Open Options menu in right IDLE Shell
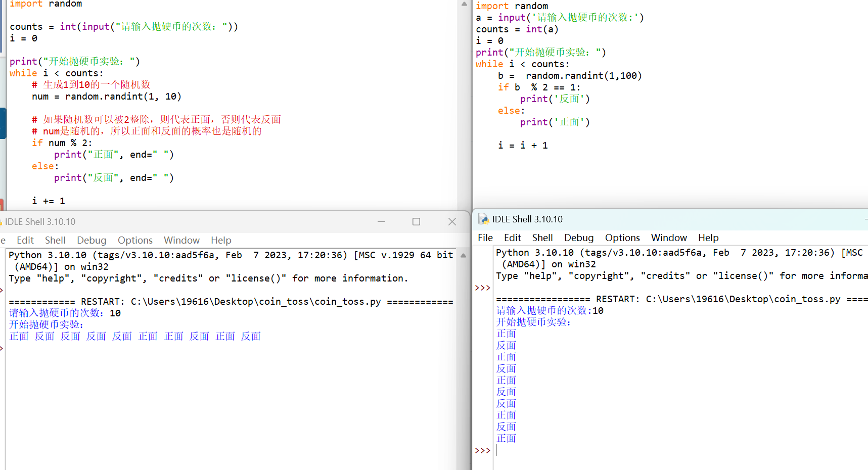The height and width of the screenshot is (470, 868). click(x=622, y=238)
